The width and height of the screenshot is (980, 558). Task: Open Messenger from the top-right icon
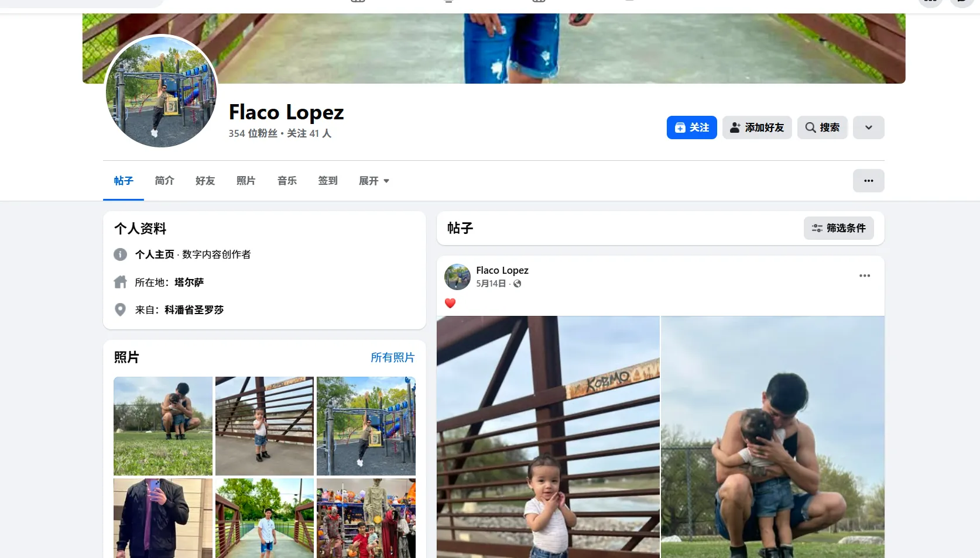(961, 2)
